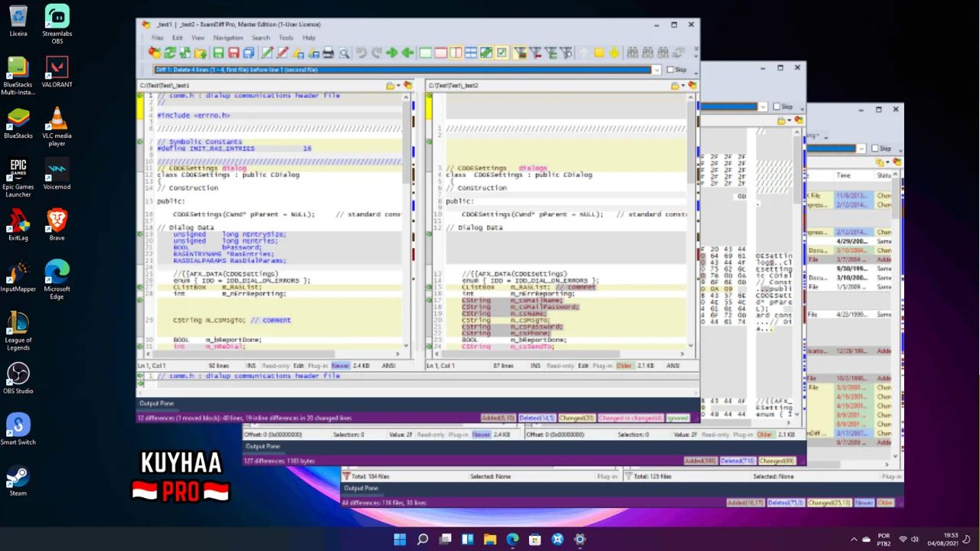This screenshot has height=551, width=980.
Task: Expand folder dropdown arrow in middle window
Action: 789,121
